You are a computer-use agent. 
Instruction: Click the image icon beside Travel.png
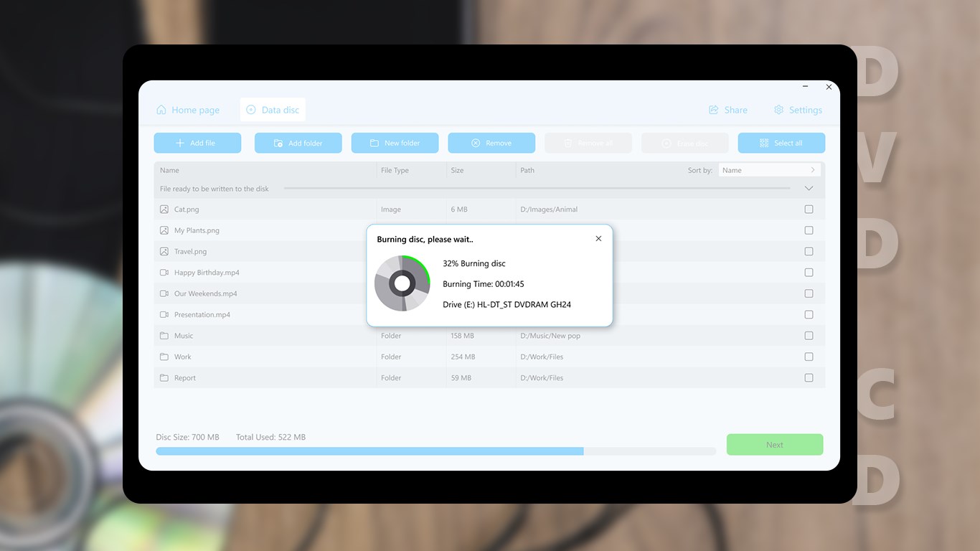coord(164,251)
